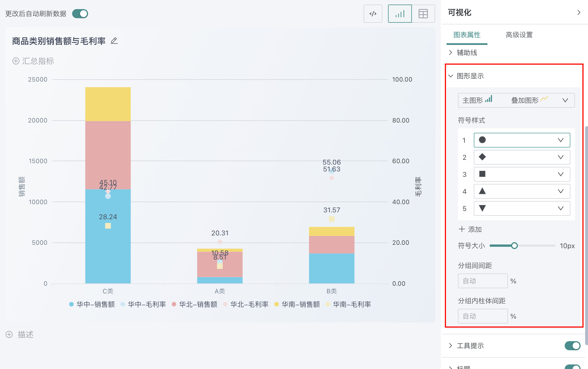Switch to table view icon
This screenshot has height=369, width=588.
point(423,14)
